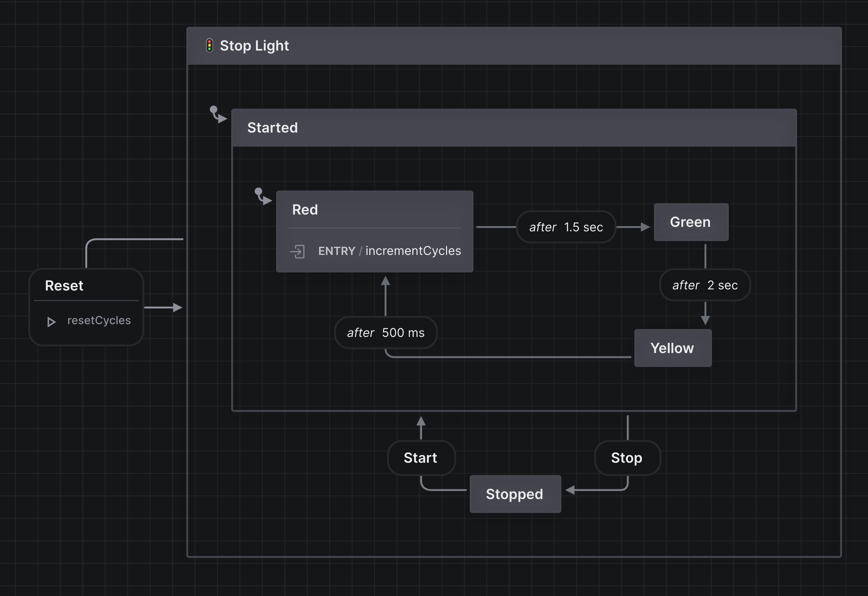Click the Start event transition label
This screenshot has width=868, height=596.
point(421,458)
